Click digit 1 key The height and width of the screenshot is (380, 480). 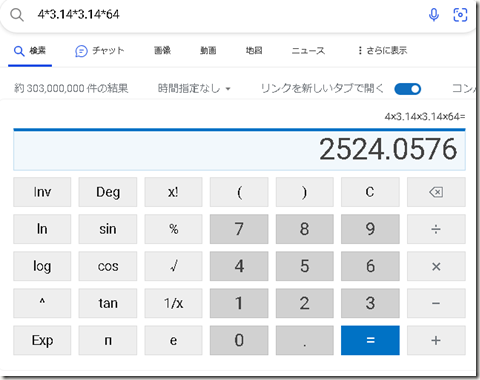pos(239,303)
